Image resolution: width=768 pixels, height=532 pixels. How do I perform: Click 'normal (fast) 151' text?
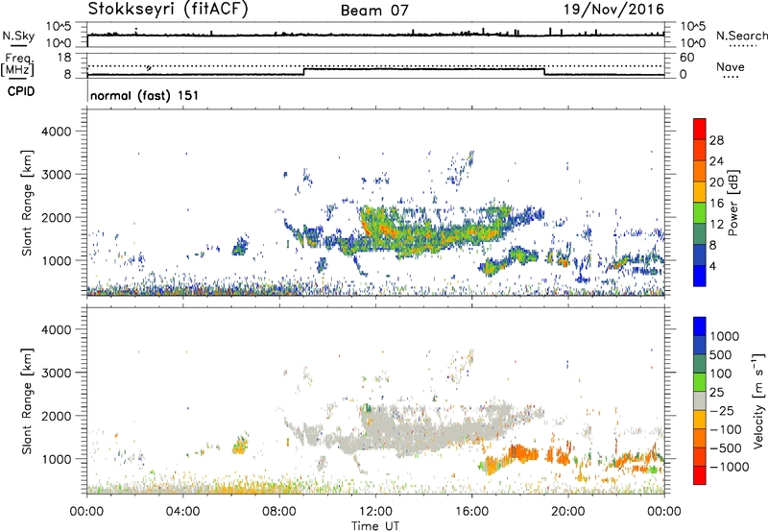tap(145, 95)
